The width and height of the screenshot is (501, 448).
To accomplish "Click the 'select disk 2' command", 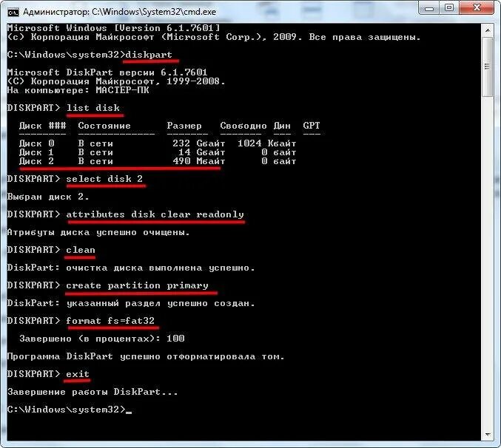I will [104, 179].
